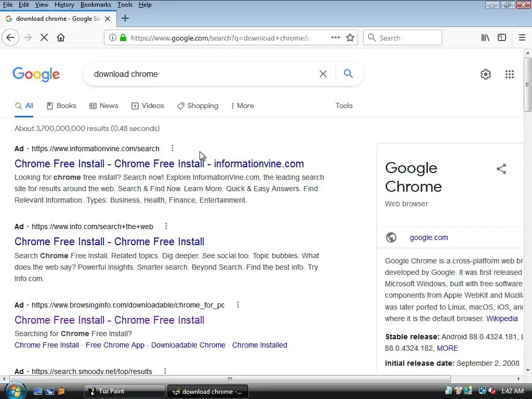532x399 pixels.
Task: Click the globe icon beside google.com
Action: (x=391, y=237)
